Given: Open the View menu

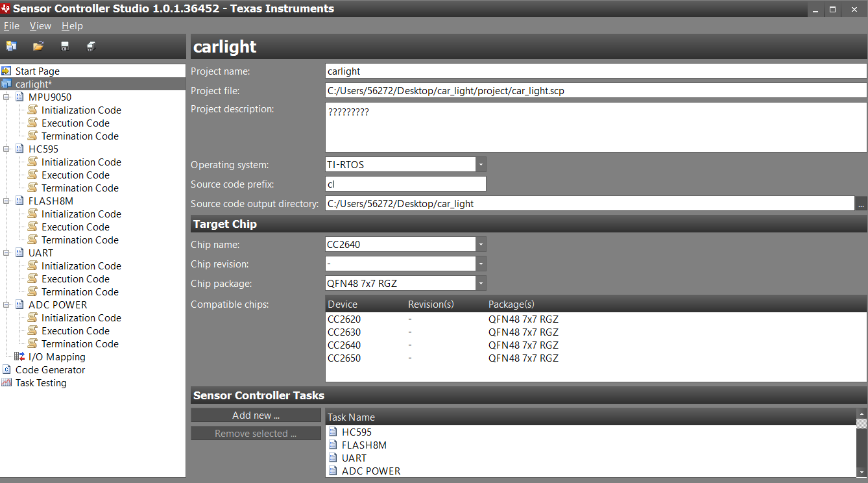Looking at the screenshot, I should click(40, 26).
